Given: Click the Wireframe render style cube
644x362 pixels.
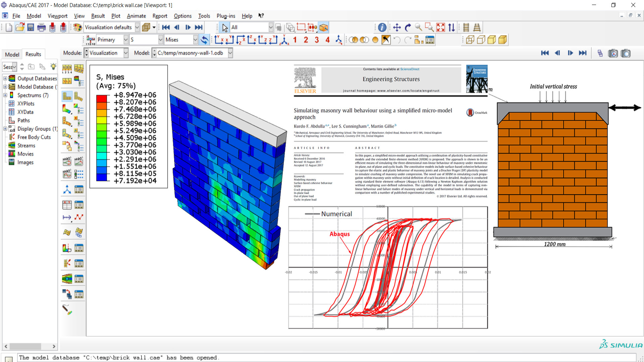Looking at the screenshot, I should coord(470,40).
